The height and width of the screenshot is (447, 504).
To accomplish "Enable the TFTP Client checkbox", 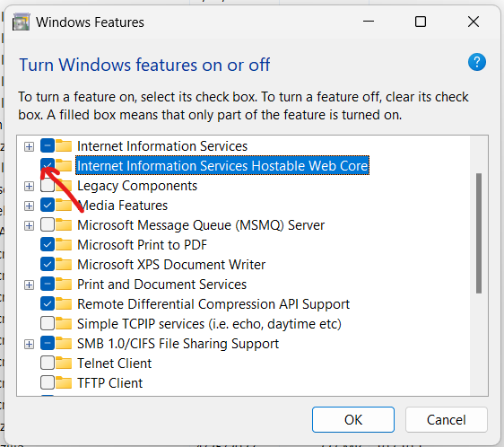I will point(48,383).
